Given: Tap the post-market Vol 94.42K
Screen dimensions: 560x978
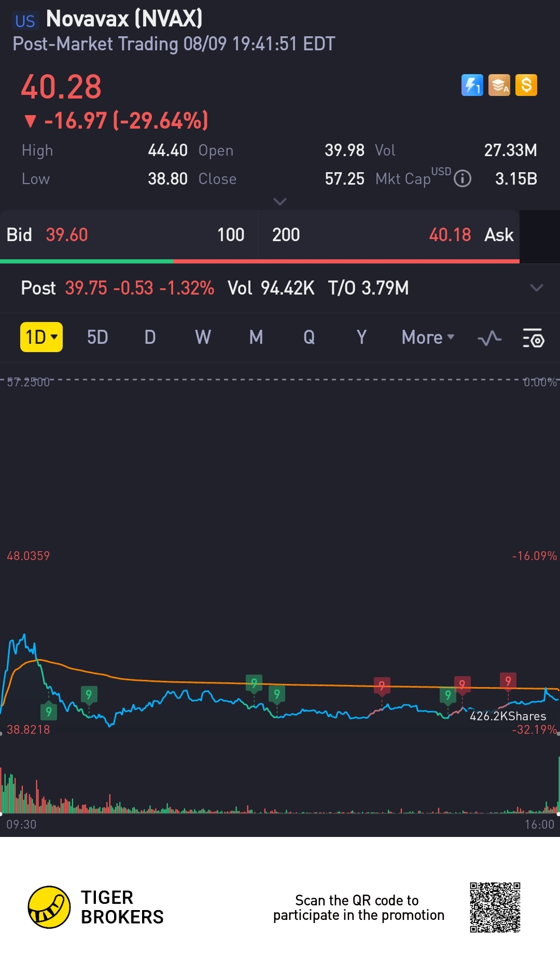Looking at the screenshot, I should (x=288, y=288).
